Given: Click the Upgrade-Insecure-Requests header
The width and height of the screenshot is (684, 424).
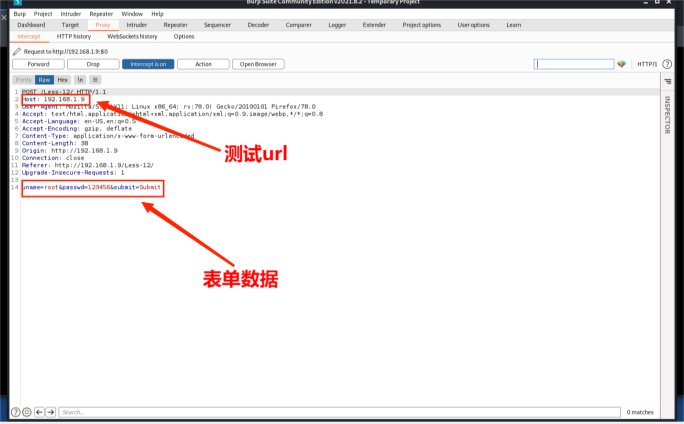Looking at the screenshot, I should (73, 173).
